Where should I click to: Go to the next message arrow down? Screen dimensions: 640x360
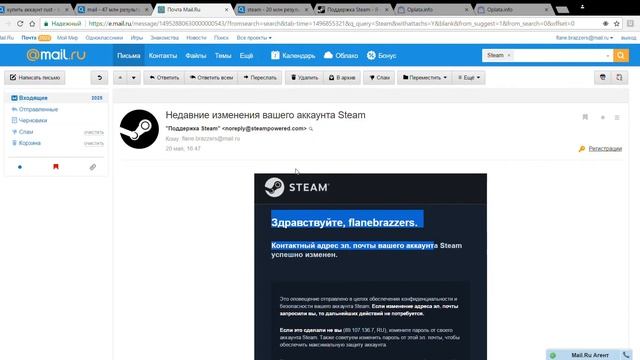133,78
